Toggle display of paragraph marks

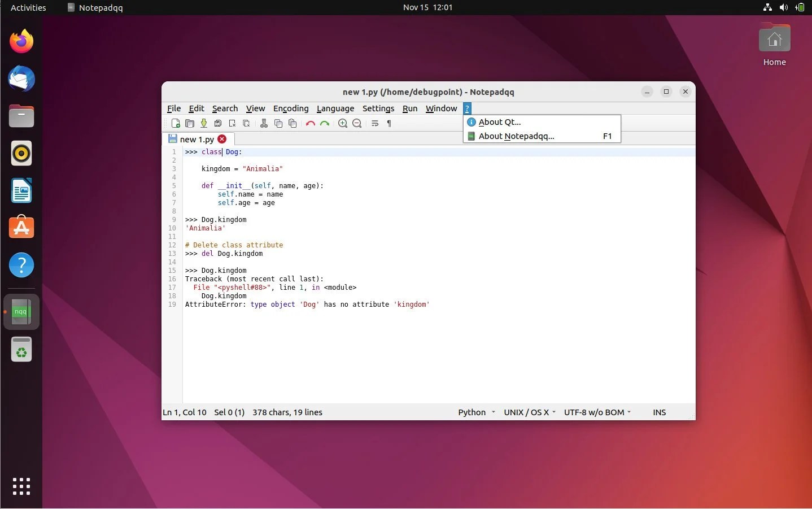pyautogui.click(x=388, y=123)
